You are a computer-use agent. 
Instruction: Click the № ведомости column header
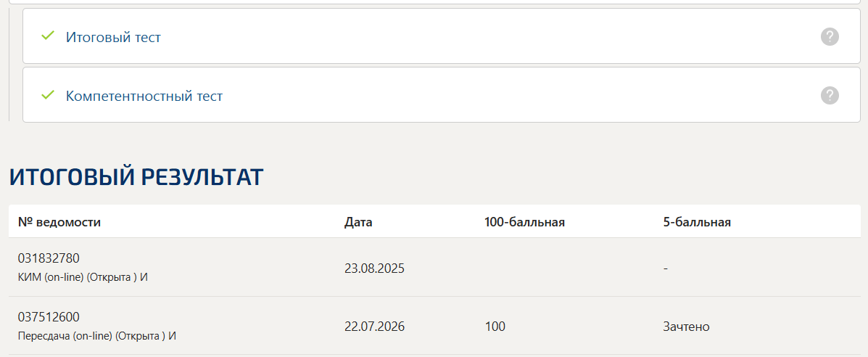tap(59, 222)
